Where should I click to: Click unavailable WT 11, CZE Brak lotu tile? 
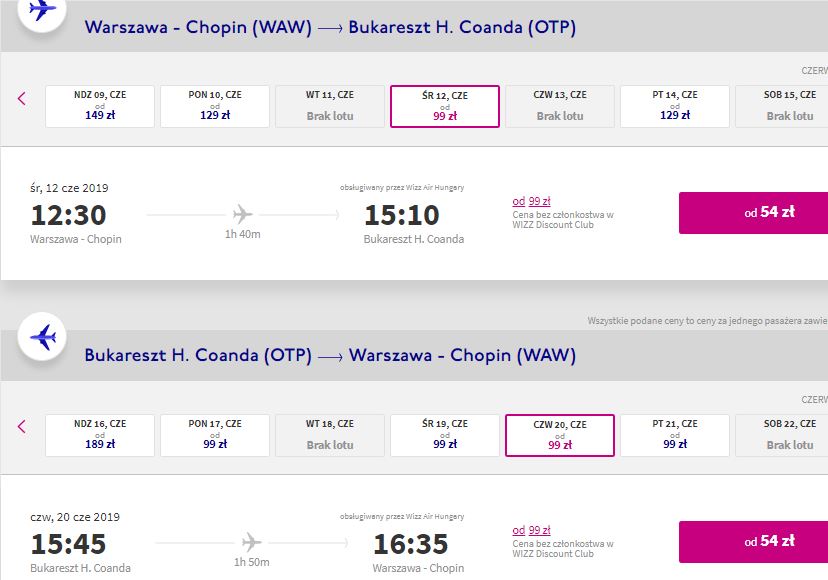pos(330,107)
